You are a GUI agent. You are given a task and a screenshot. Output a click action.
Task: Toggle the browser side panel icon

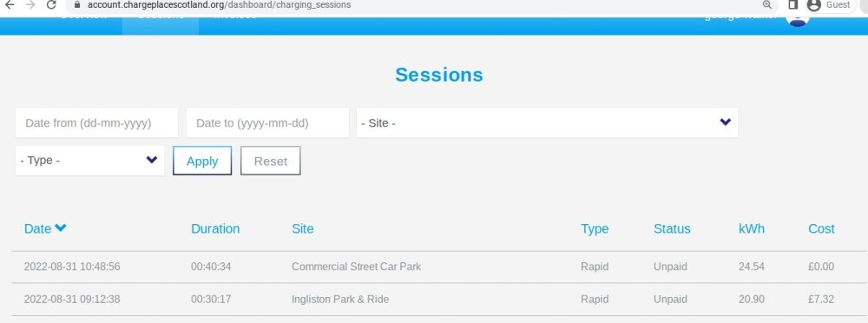tap(792, 5)
